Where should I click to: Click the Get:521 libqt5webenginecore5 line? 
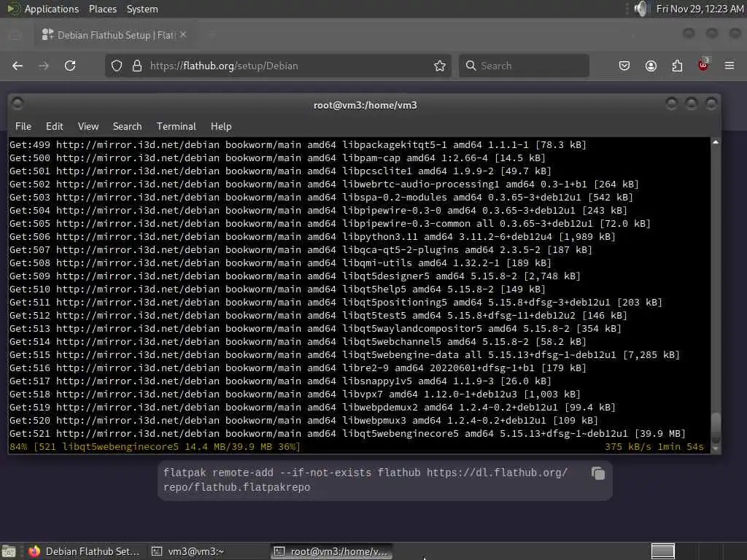(x=347, y=433)
